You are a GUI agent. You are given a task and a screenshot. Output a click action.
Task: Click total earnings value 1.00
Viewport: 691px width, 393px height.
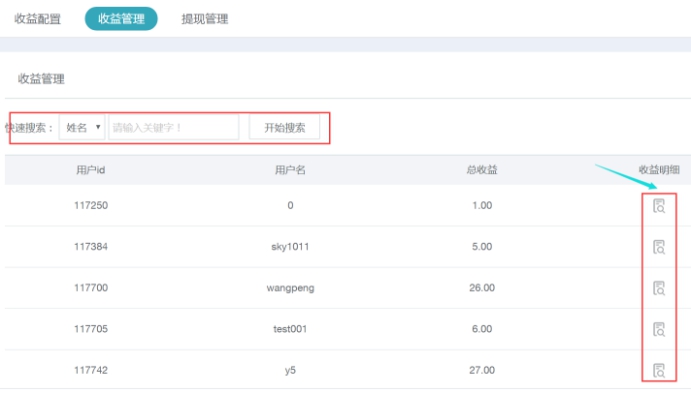coord(482,205)
